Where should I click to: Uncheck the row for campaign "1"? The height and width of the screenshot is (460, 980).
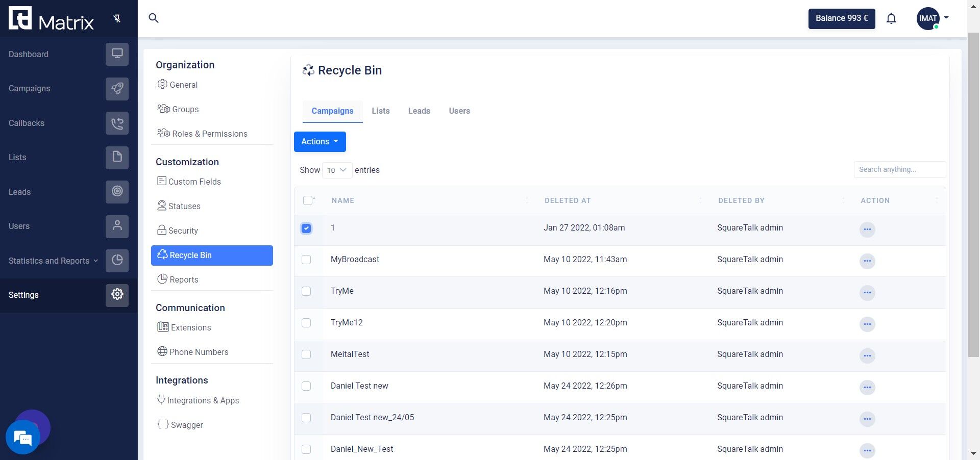[306, 229]
